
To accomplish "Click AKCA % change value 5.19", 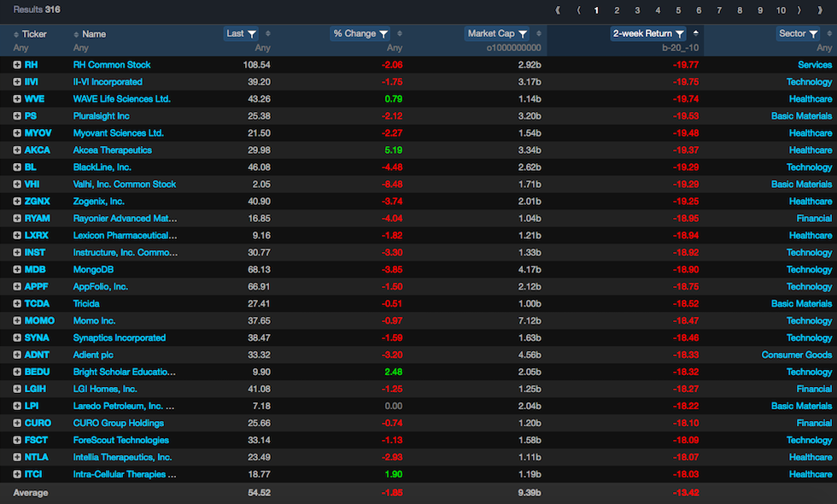I will pos(394,150).
